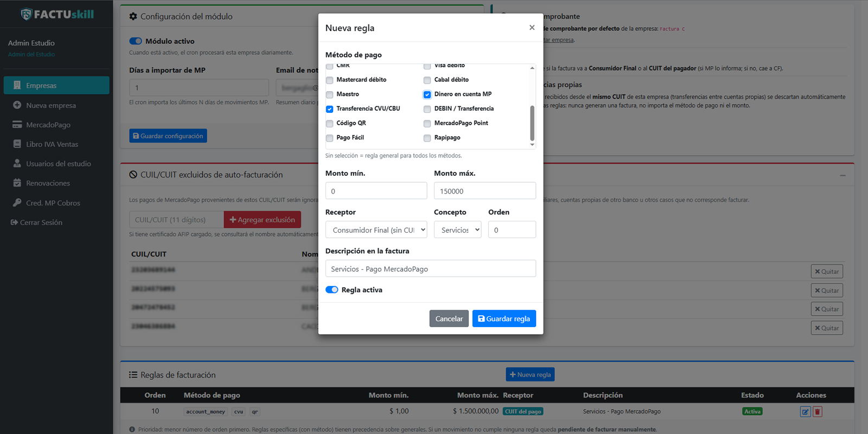Toggle the Regla activa switch
The width and height of the screenshot is (868, 434).
point(332,290)
